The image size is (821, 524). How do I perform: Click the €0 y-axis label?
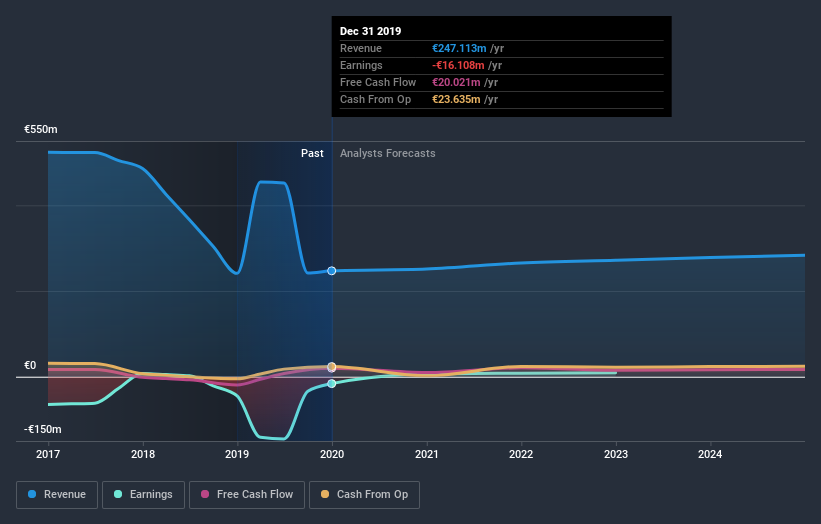pos(30,365)
